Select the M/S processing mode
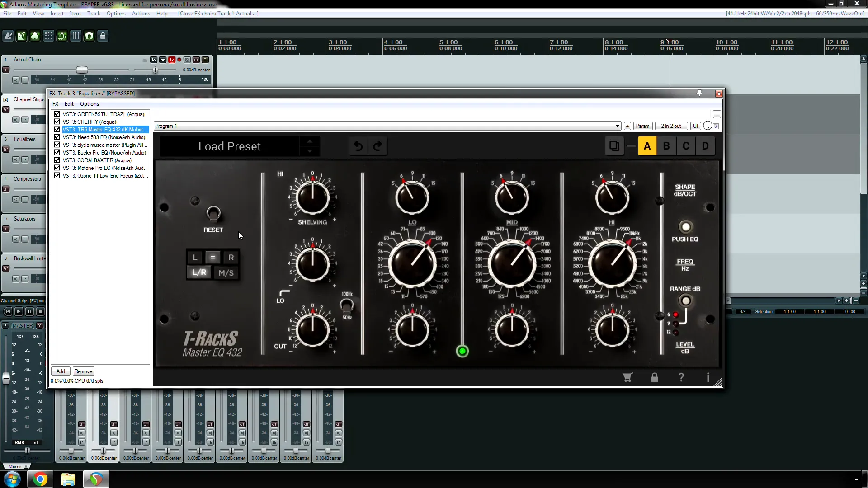 coord(226,272)
